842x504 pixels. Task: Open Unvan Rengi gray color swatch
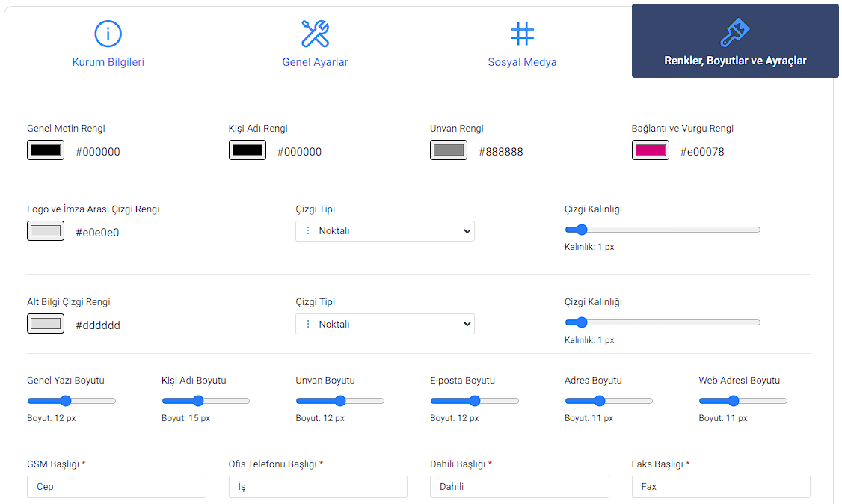pos(449,150)
